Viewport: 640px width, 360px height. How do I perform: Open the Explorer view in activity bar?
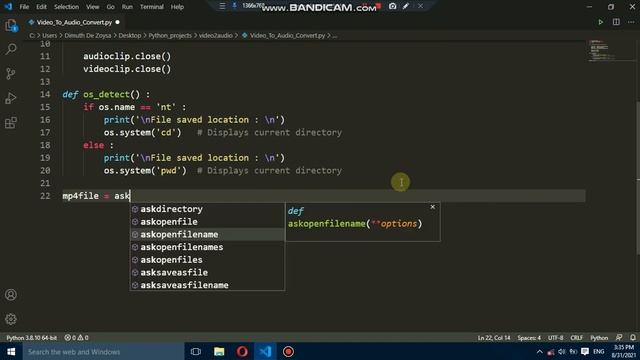(11, 25)
